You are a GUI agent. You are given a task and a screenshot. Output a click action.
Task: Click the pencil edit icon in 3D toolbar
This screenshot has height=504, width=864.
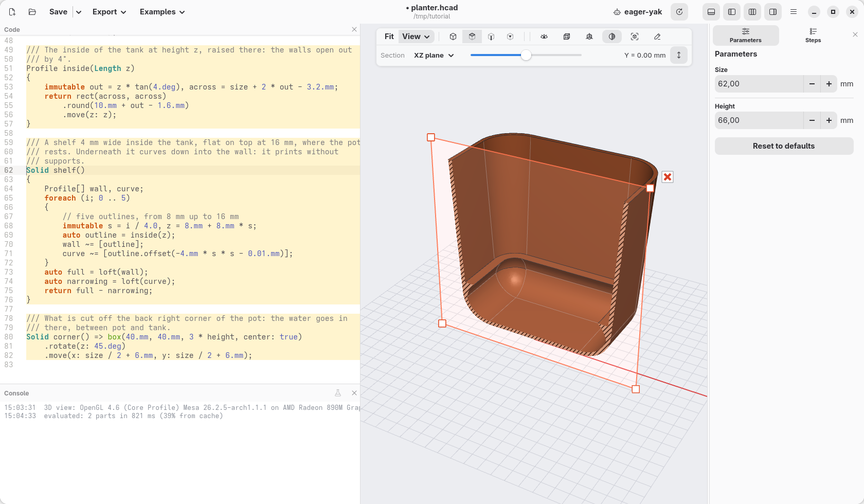click(657, 37)
